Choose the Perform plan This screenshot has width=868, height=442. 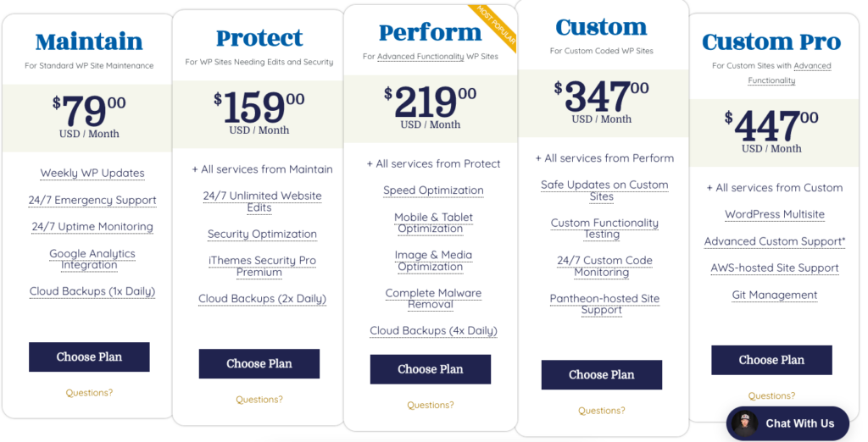click(430, 369)
